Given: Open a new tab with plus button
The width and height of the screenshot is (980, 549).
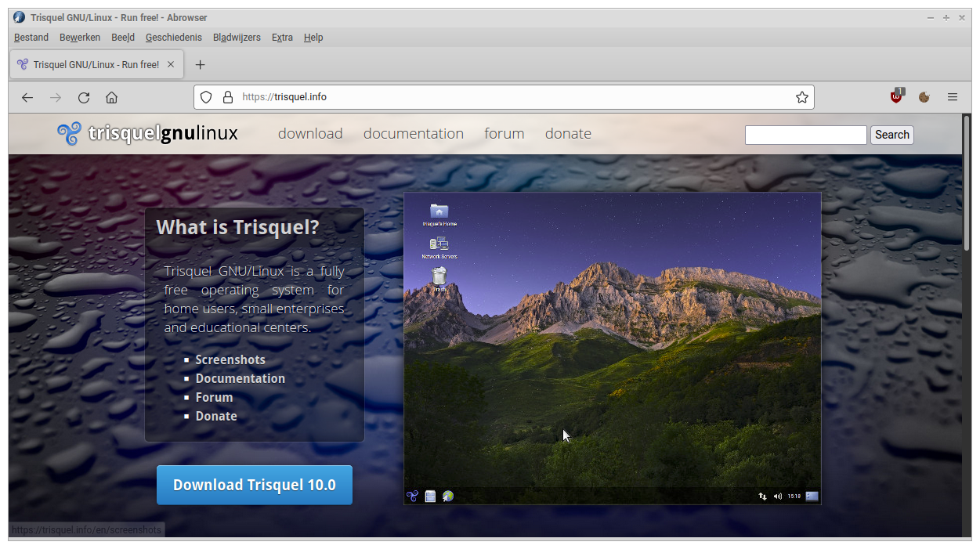Looking at the screenshot, I should click(200, 65).
